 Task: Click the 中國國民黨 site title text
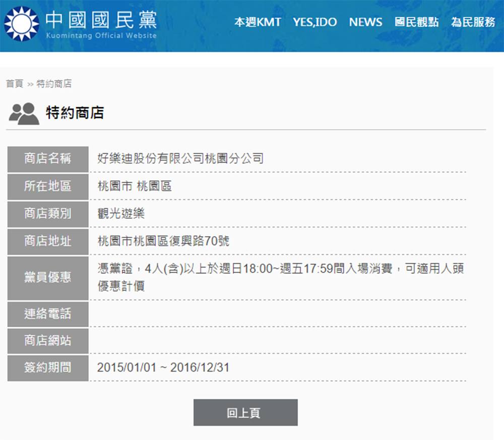tap(101, 21)
